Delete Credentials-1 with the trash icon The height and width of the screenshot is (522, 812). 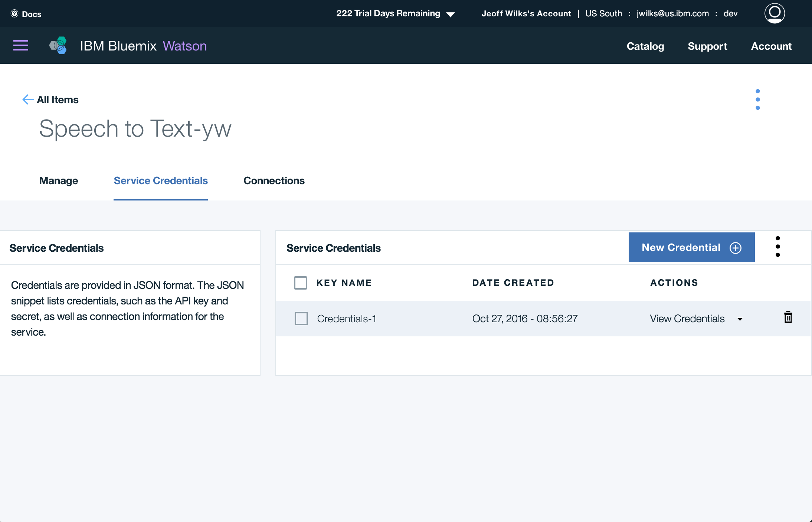[x=788, y=318]
